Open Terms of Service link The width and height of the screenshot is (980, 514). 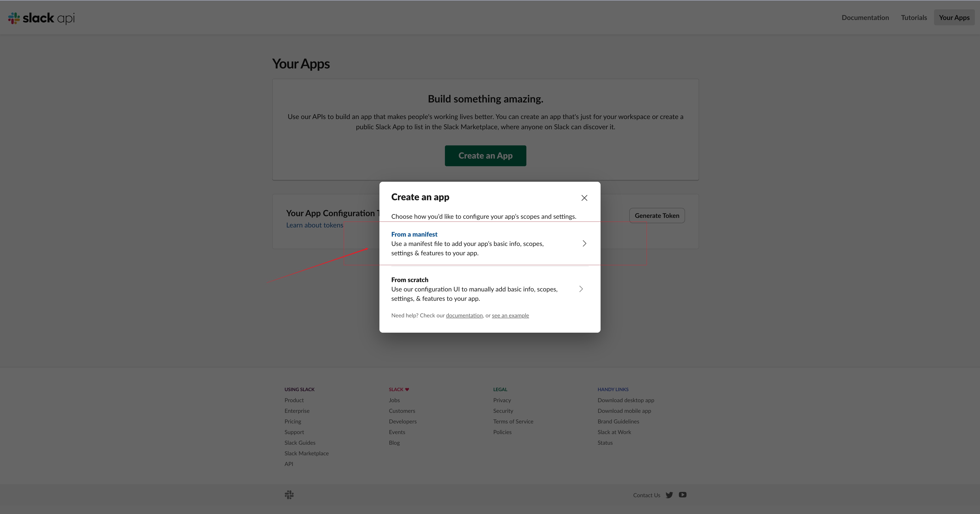[513, 422]
